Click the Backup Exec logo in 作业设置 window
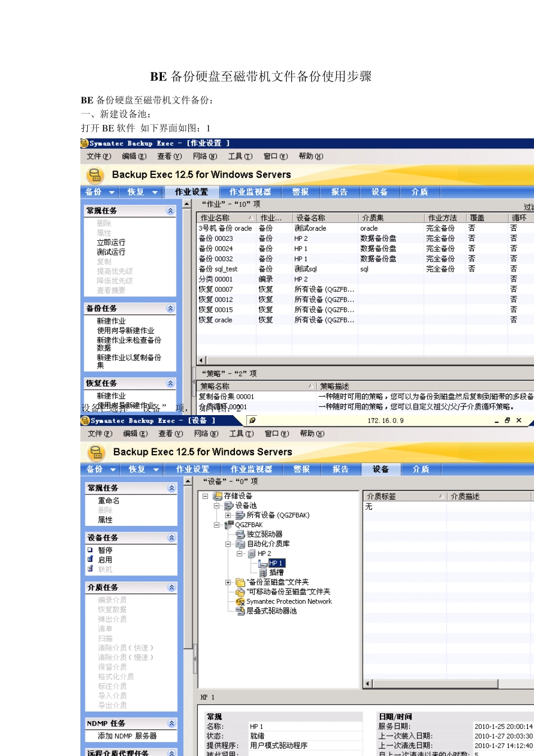The image size is (534, 756). tap(95, 175)
